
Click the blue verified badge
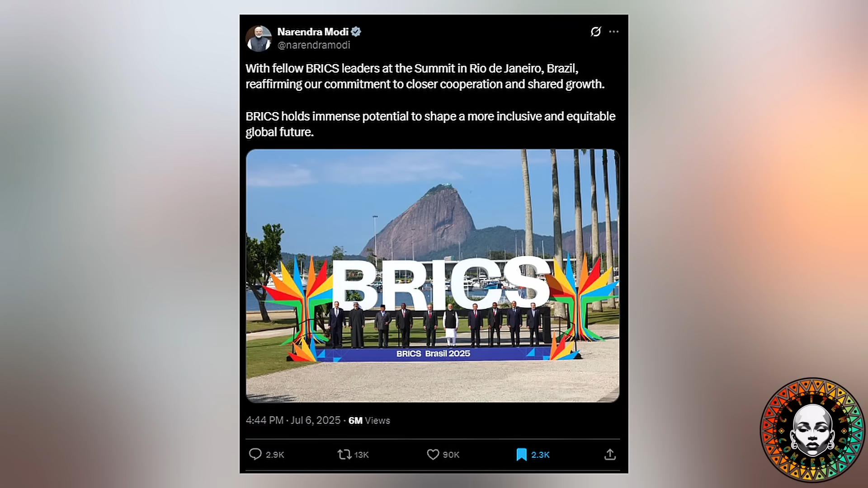[x=356, y=32]
